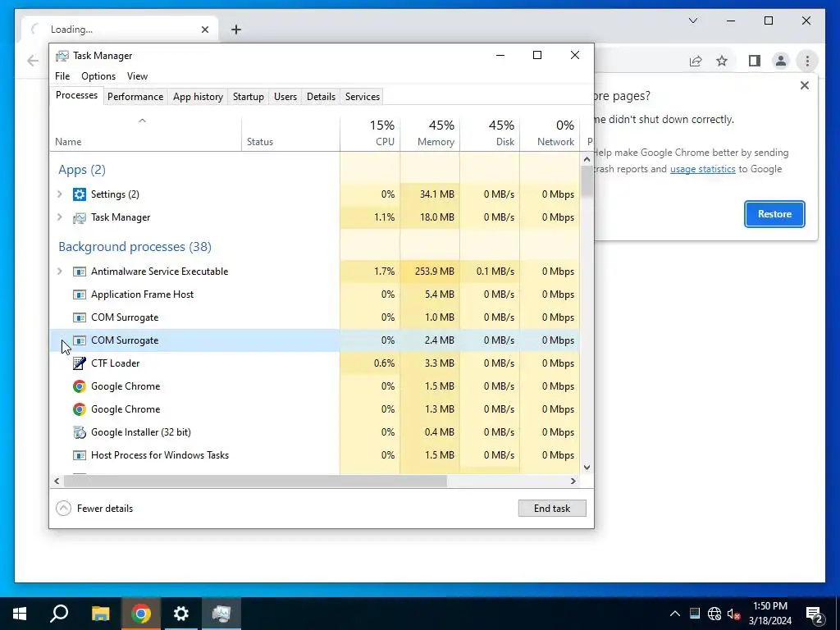Expand Antimalware Service Executable group

(x=60, y=272)
